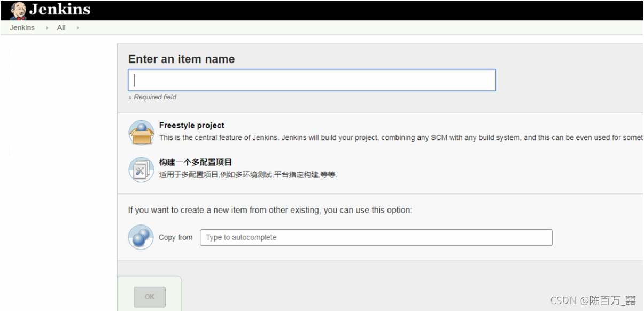Expand the arrow after Jenkins breadcrumb
The width and height of the screenshot is (644, 311).
tap(46, 28)
